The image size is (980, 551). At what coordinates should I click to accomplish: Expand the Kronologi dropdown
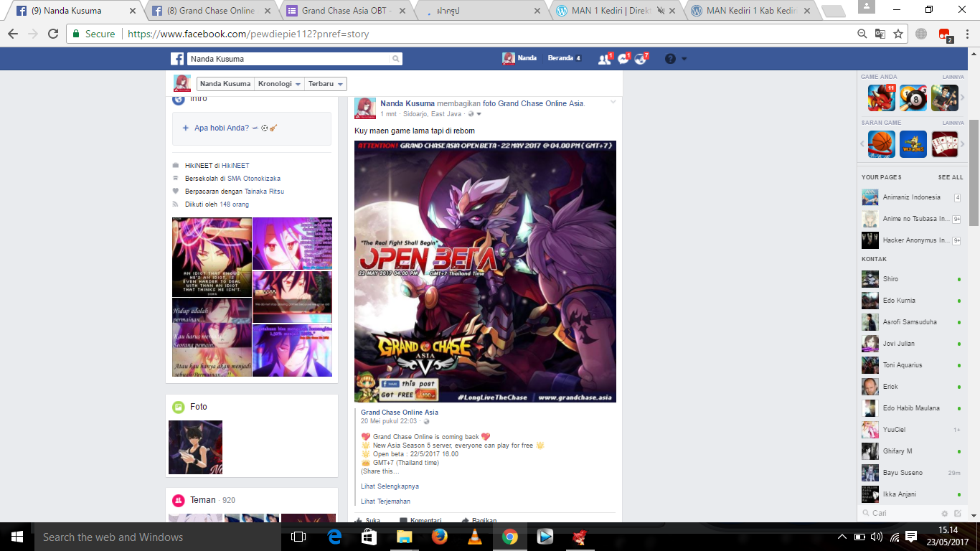click(x=280, y=84)
